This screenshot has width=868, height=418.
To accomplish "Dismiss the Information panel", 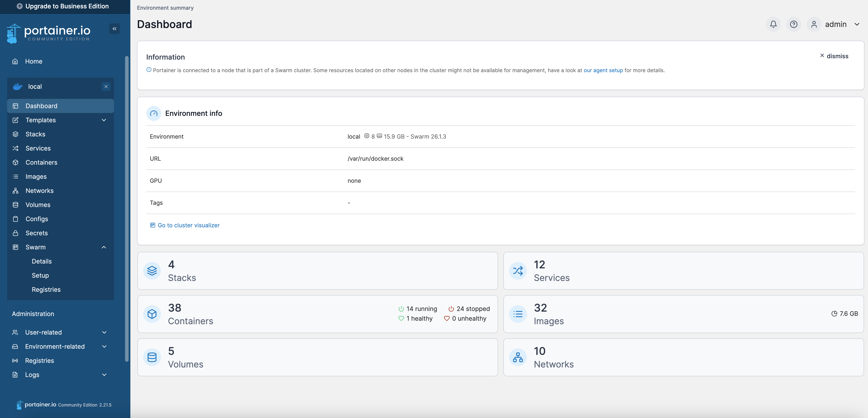I will coord(834,56).
